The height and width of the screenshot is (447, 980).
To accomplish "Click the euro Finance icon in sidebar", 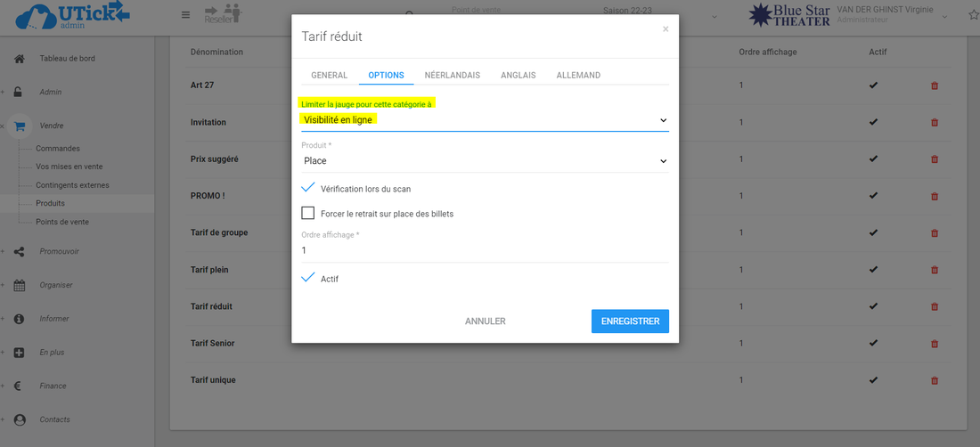I will (19, 386).
